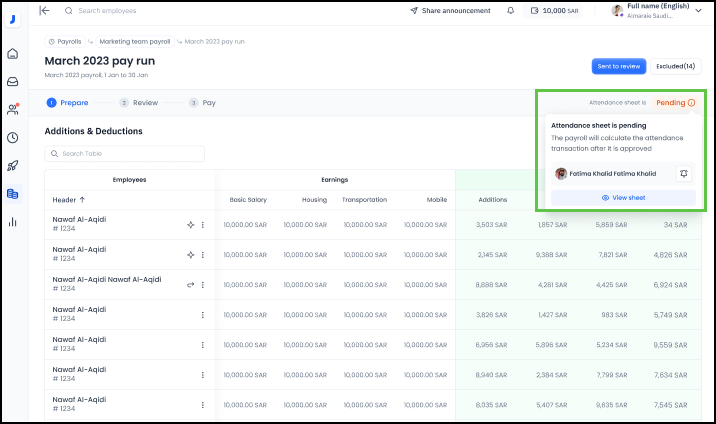Image resolution: width=716 pixels, height=424 pixels.
Task: Go to the Pay step
Action: [203, 103]
